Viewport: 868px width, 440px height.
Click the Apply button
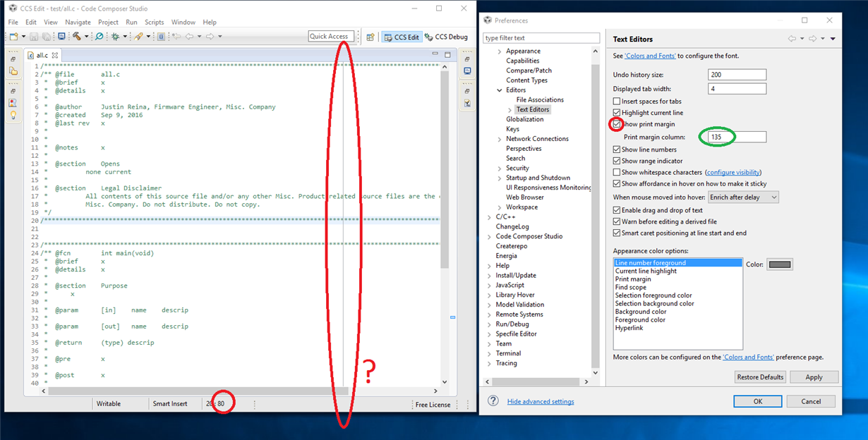coord(814,377)
